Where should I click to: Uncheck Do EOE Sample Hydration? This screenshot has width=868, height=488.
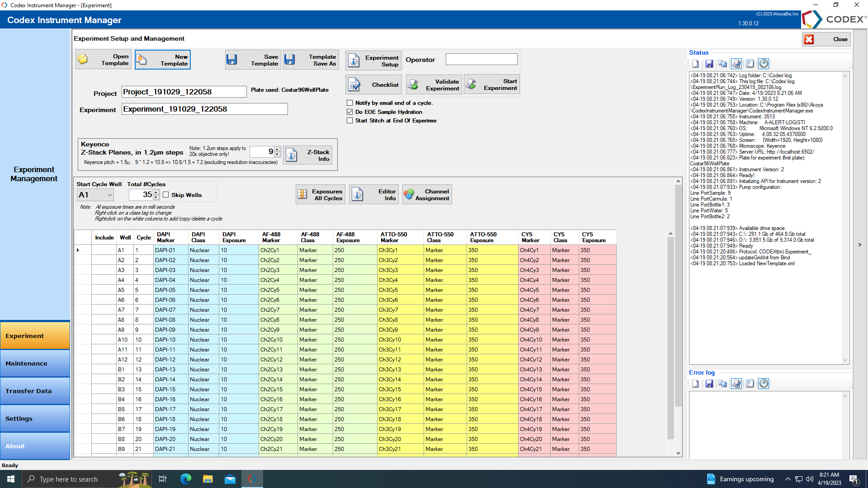pyautogui.click(x=349, y=112)
